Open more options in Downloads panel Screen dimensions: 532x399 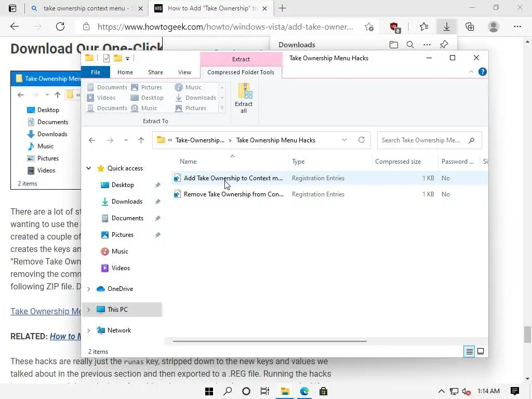click(x=427, y=45)
